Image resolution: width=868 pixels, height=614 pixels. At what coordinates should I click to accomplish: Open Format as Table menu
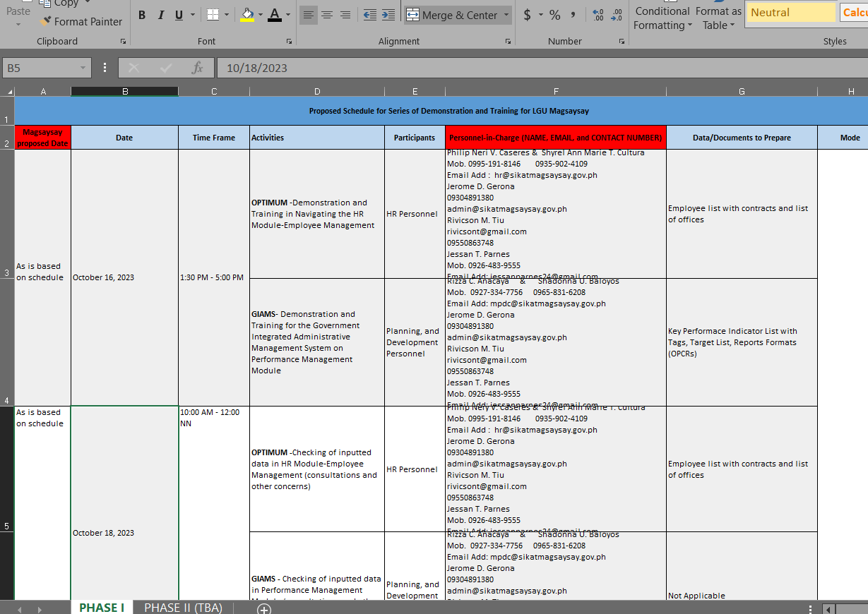718,18
